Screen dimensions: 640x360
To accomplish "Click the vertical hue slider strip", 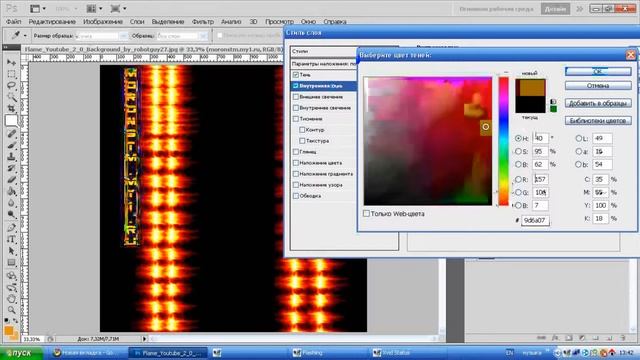I will [x=504, y=141].
